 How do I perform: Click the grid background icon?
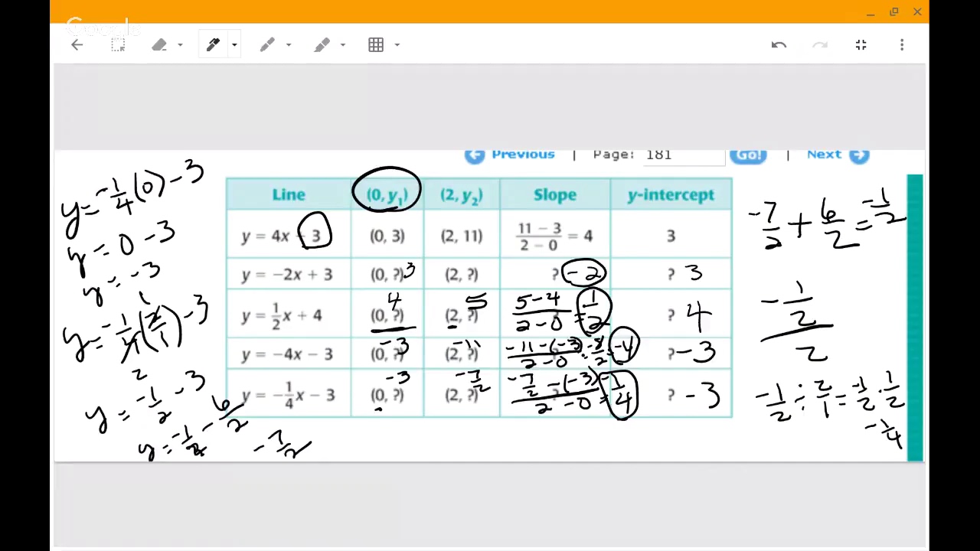(376, 45)
